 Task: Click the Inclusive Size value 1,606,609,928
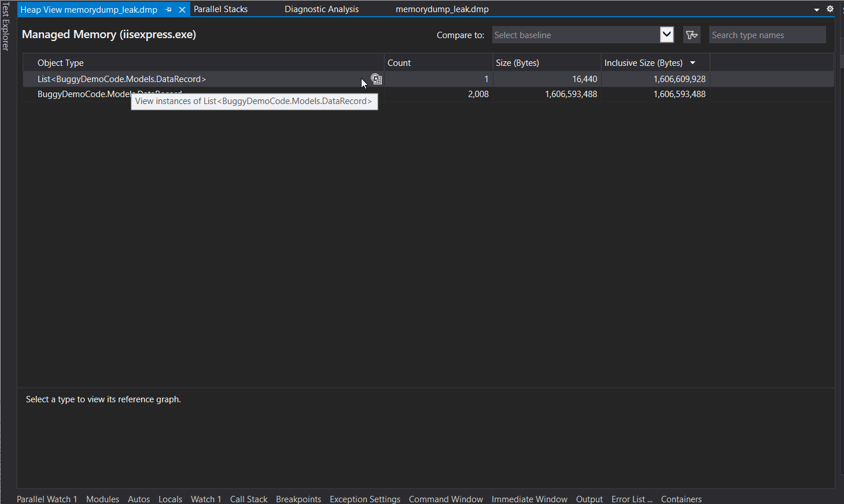click(680, 79)
